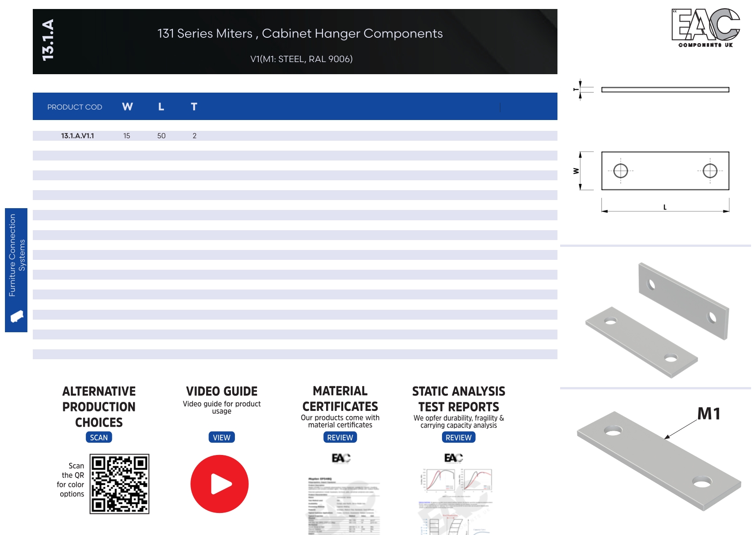
Task: Click the 13.1.A series label in header
Action: pos(48,40)
